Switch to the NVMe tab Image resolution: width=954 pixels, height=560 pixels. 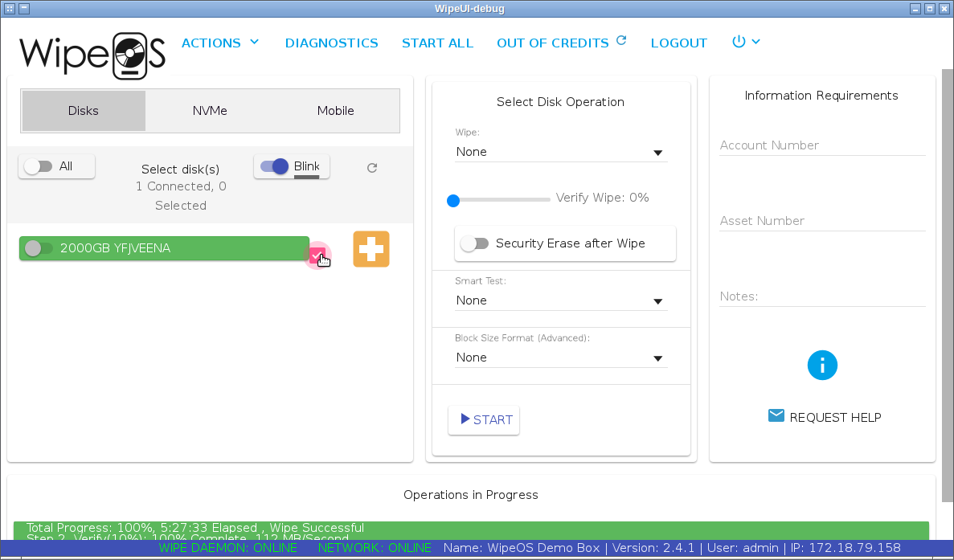(x=210, y=111)
